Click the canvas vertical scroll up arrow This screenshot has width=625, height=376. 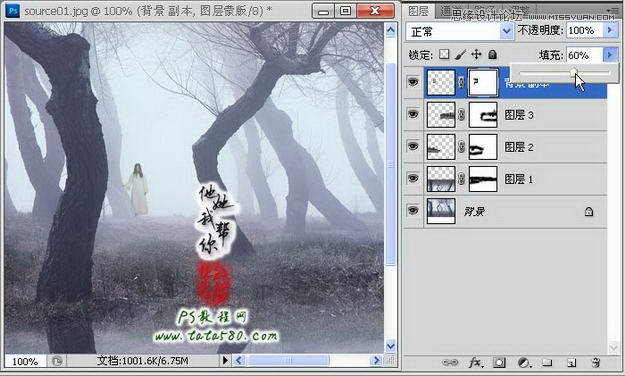(391, 30)
